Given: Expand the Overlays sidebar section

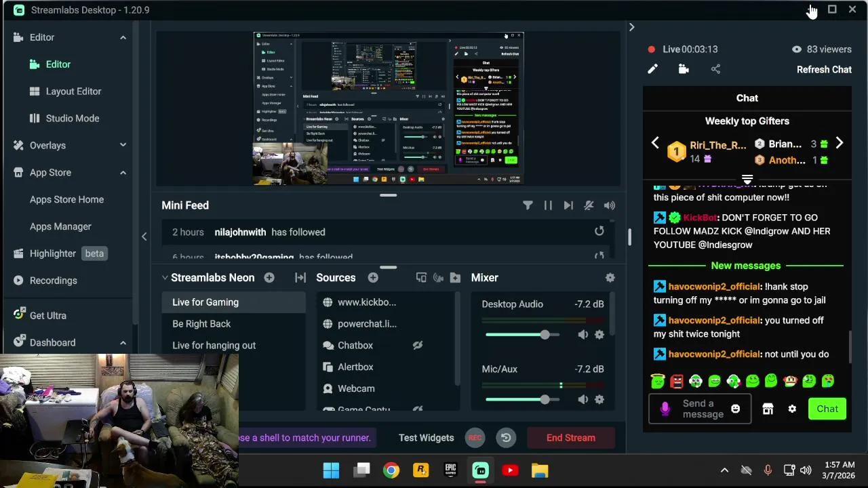Looking at the screenshot, I should coord(123,145).
